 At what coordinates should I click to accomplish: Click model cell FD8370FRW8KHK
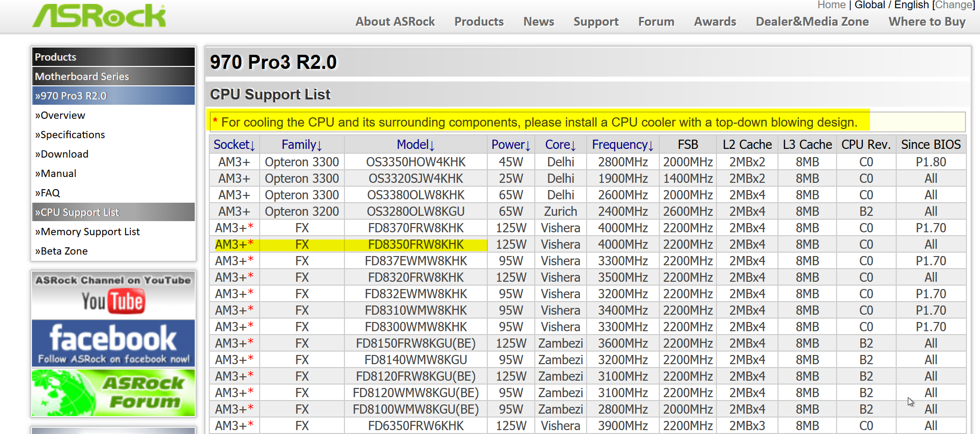coord(416,228)
